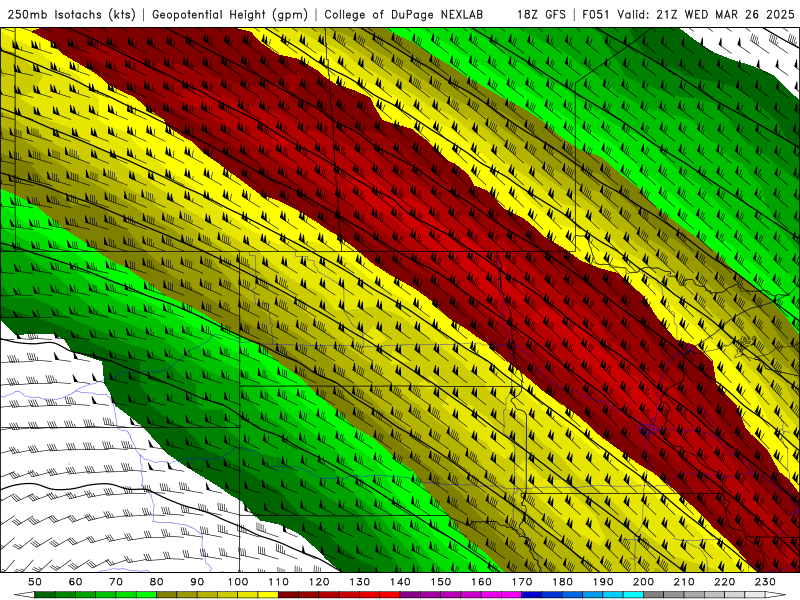Click the '250mb Isotachs (kts)' title text
This screenshot has width=800, height=600.
(71, 14)
